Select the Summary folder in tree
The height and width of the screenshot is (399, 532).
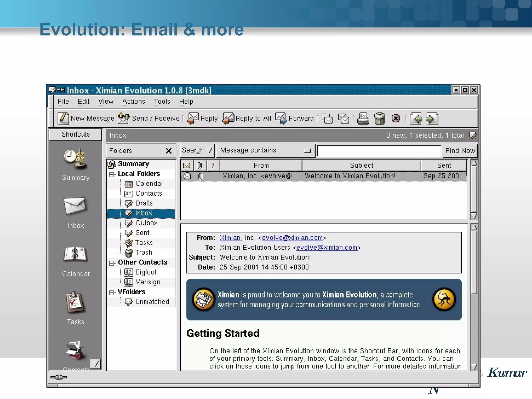pos(134,164)
